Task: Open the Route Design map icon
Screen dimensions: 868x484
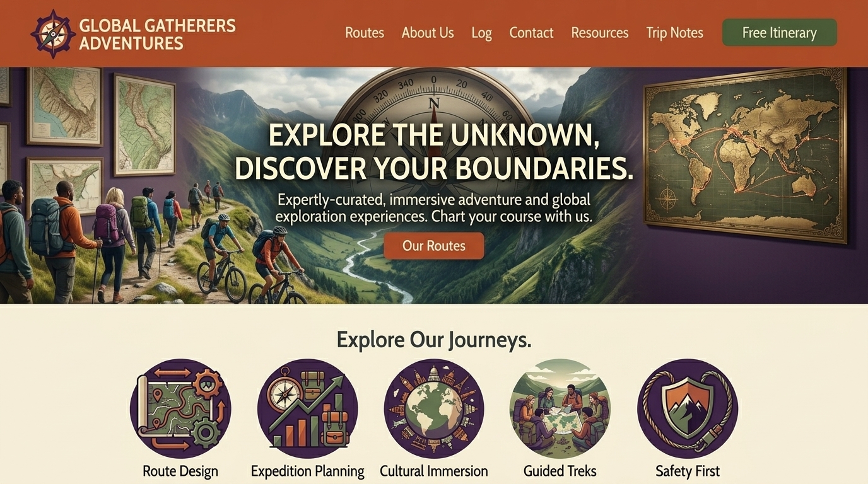Action: tap(180, 408)
